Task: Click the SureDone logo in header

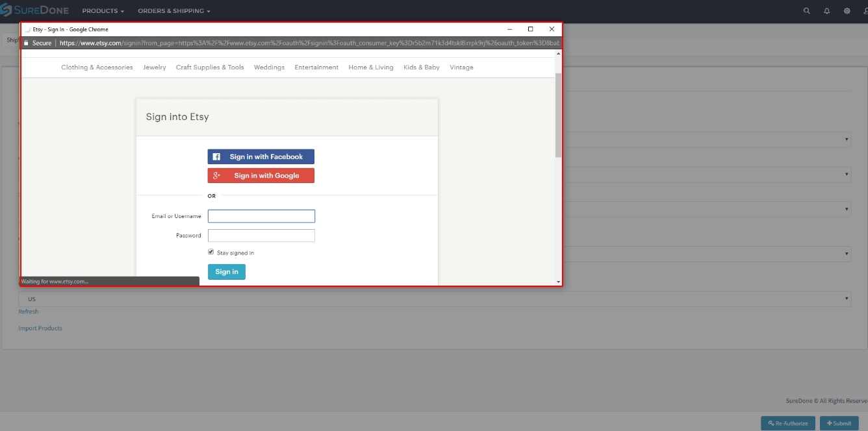Action: click(x=34, y=10)
